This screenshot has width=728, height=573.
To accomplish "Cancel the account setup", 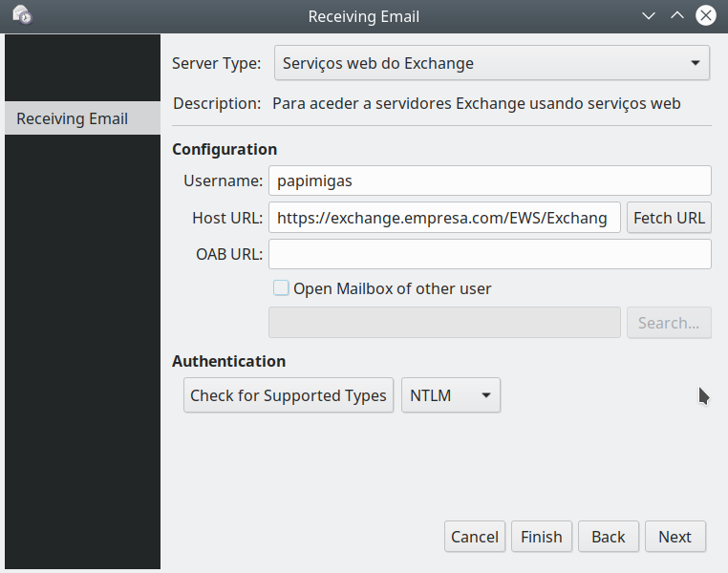I will tap(475, 537).
